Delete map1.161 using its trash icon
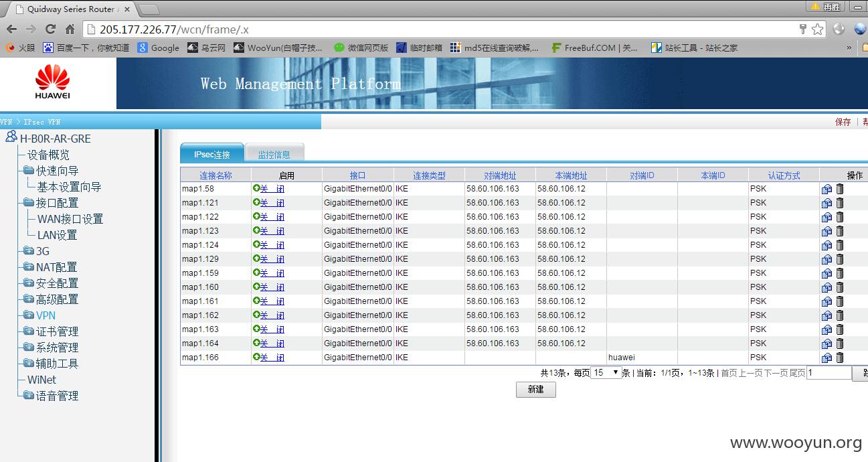 [x=840, y=301]
